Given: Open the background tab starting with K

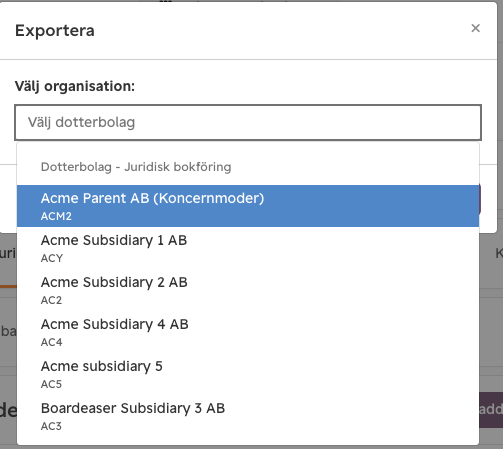Looking at the screenshot, I should tap(499, 254).
